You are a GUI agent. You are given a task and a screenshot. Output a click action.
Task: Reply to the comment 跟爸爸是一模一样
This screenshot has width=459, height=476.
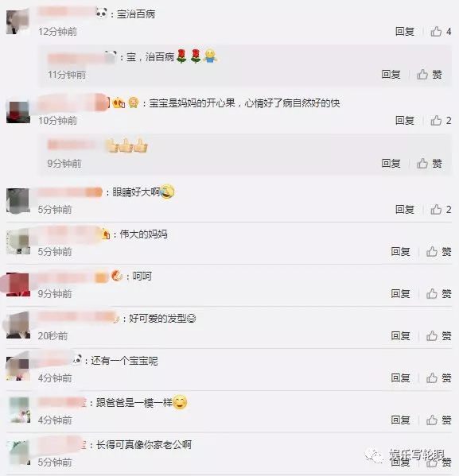400,420
